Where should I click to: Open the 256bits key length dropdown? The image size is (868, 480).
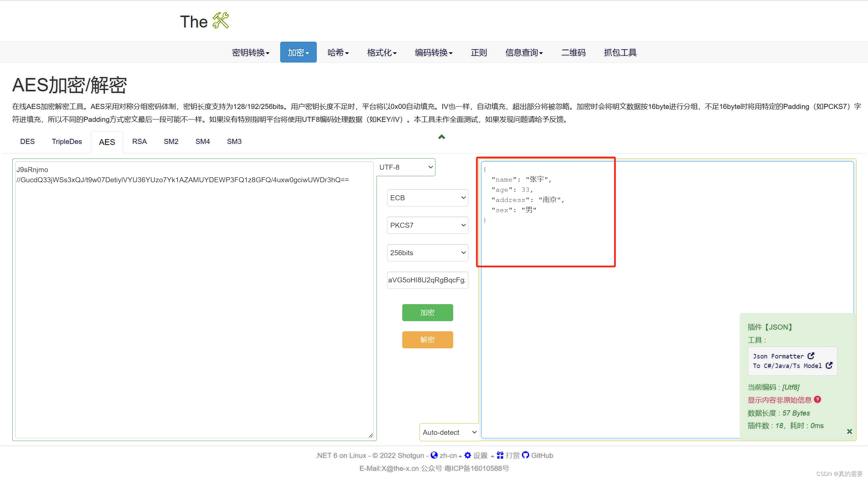tap(427, 253)
